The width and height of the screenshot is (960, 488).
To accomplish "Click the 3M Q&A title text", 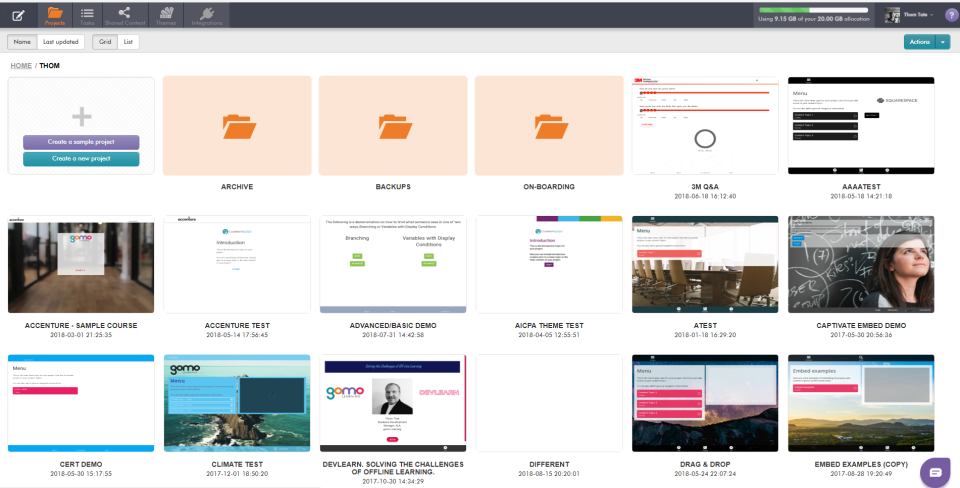I will [705, 187].
